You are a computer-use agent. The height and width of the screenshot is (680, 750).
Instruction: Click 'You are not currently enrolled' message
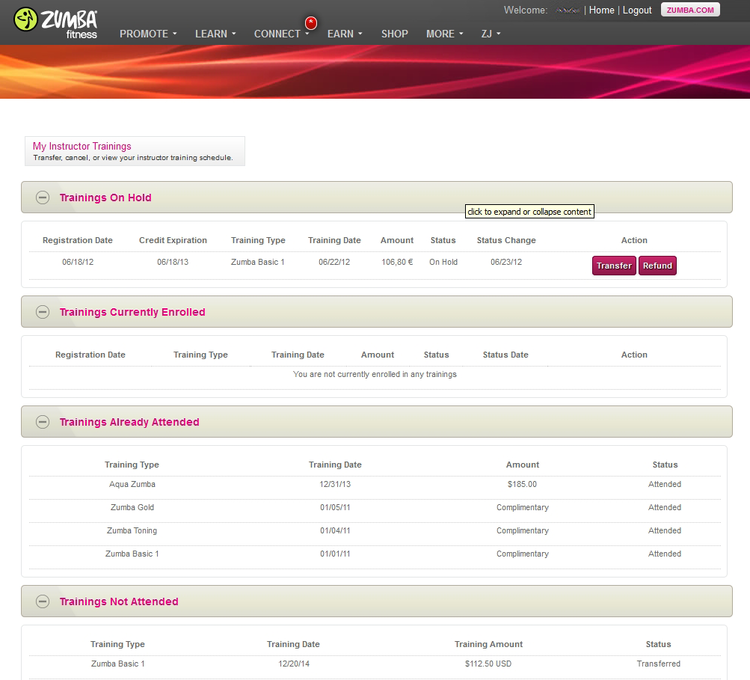375,374
